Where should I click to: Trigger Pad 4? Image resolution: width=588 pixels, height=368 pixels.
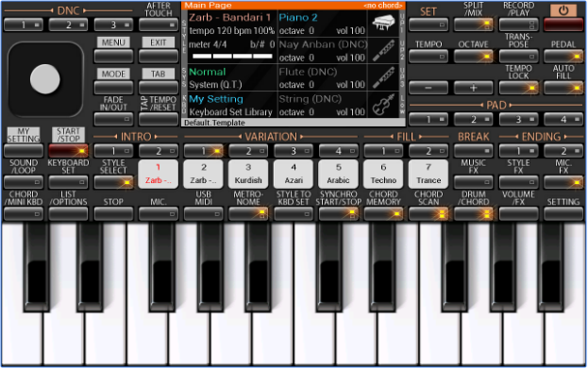click(x=563, y=120)
